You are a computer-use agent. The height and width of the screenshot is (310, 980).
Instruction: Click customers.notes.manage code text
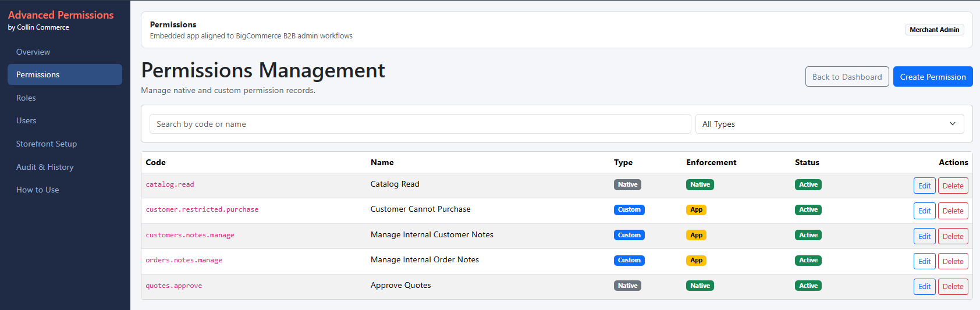[x=190, y=235]
